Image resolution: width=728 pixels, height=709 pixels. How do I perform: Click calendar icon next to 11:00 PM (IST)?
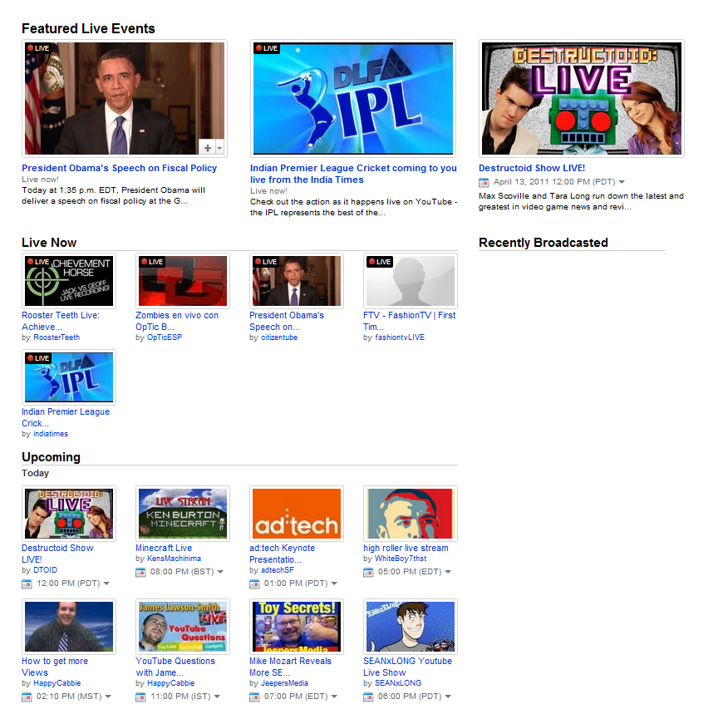[x=140, y=697]
